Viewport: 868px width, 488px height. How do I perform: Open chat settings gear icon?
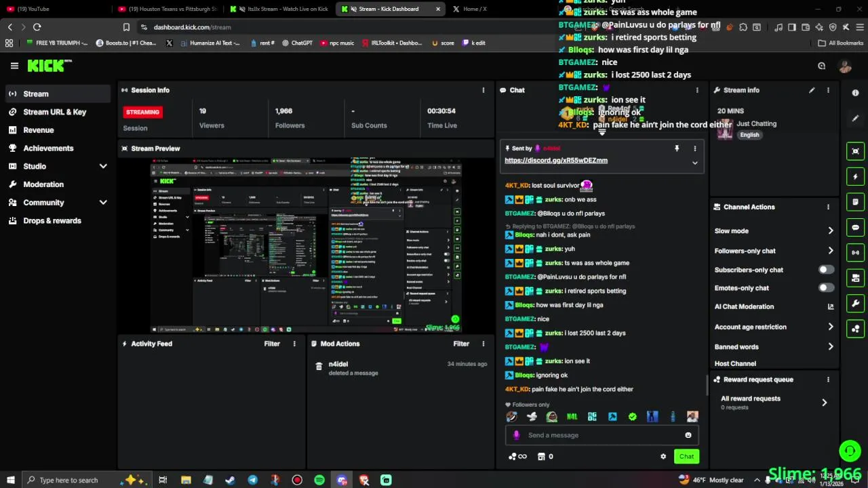click(x=663, y=457)
